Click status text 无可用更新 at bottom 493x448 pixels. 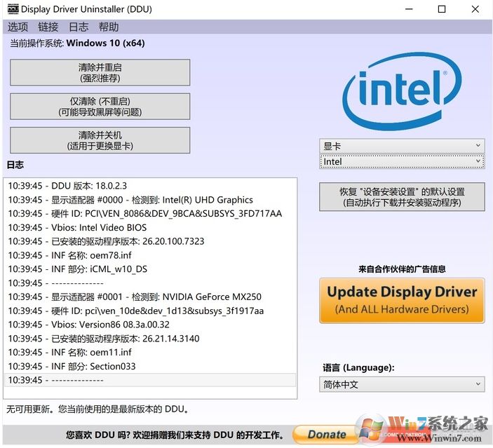point(97,409)
